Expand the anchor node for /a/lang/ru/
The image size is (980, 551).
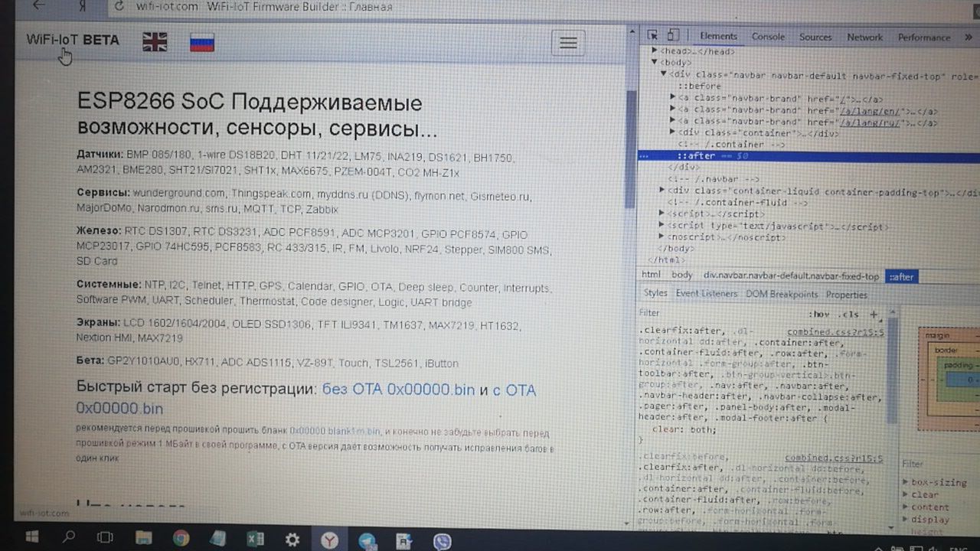click(x=673, y=121)
